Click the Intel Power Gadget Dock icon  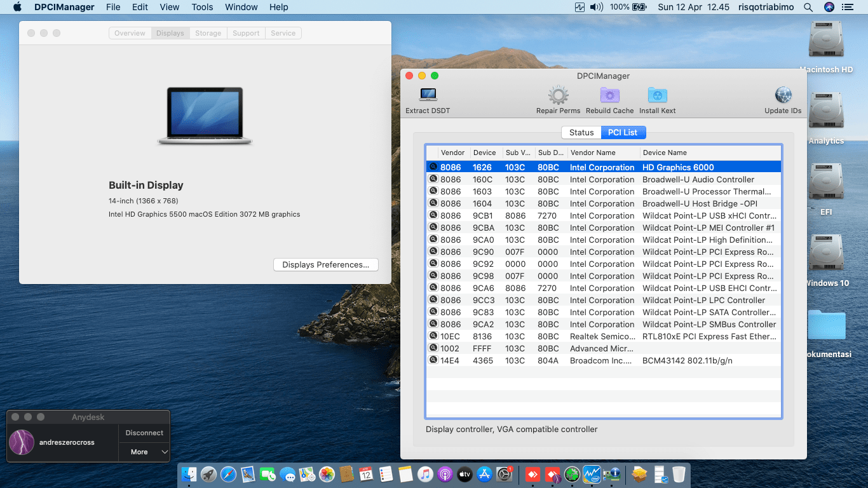[592, 474]
